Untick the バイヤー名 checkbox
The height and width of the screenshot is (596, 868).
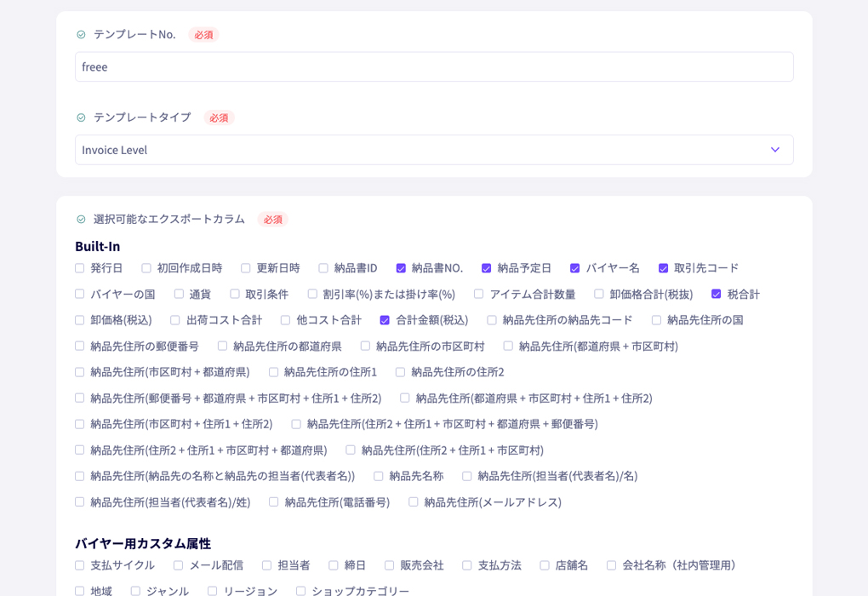(x=574, y=268)
